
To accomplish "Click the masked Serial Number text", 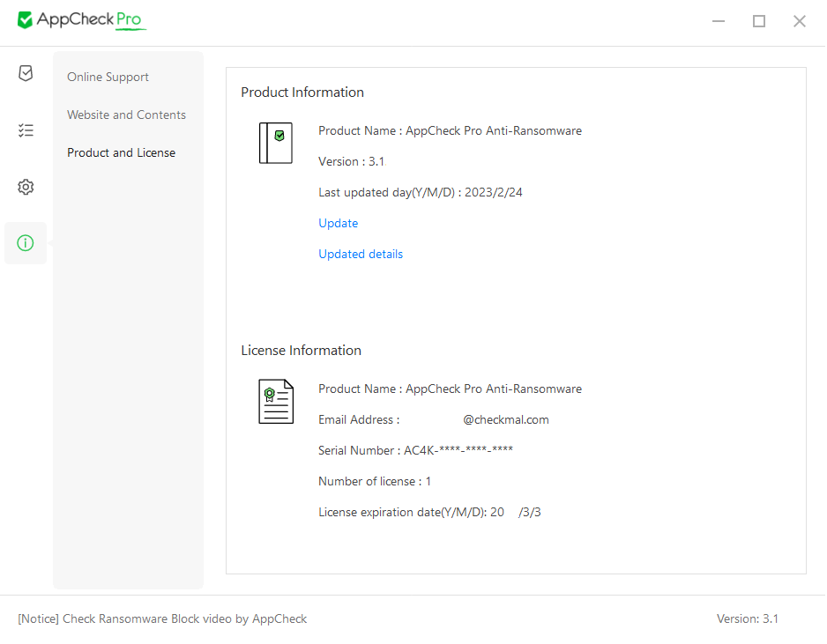I will 415,450.
